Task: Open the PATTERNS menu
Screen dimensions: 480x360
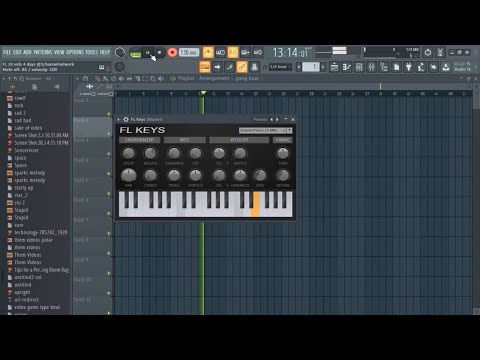Action: coord(43,52)
